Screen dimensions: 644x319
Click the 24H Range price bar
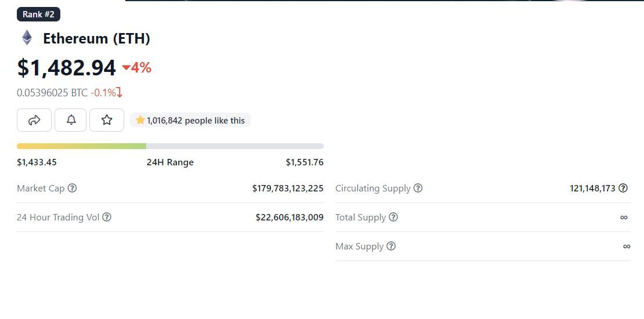[x=170, y=146]
